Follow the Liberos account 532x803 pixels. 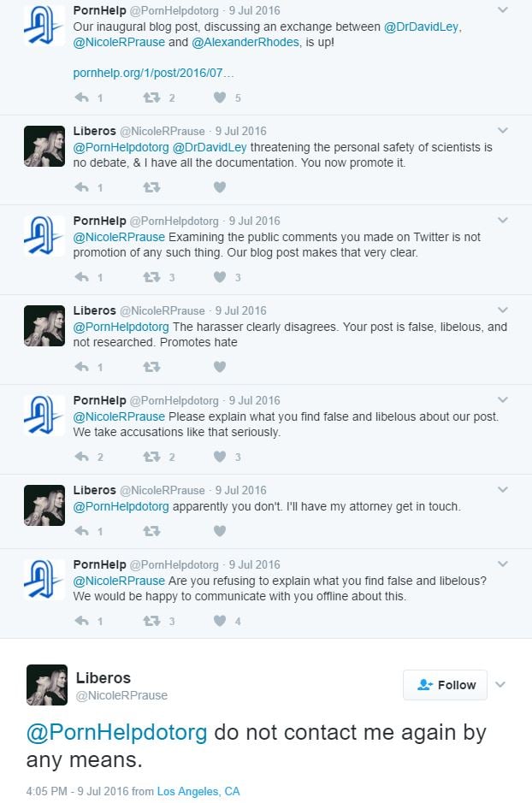tap(445, 685)
